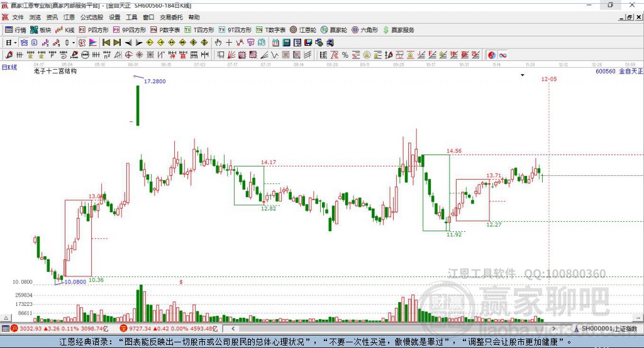Click the starburst radial lines tool

click(x=140, y=55)
